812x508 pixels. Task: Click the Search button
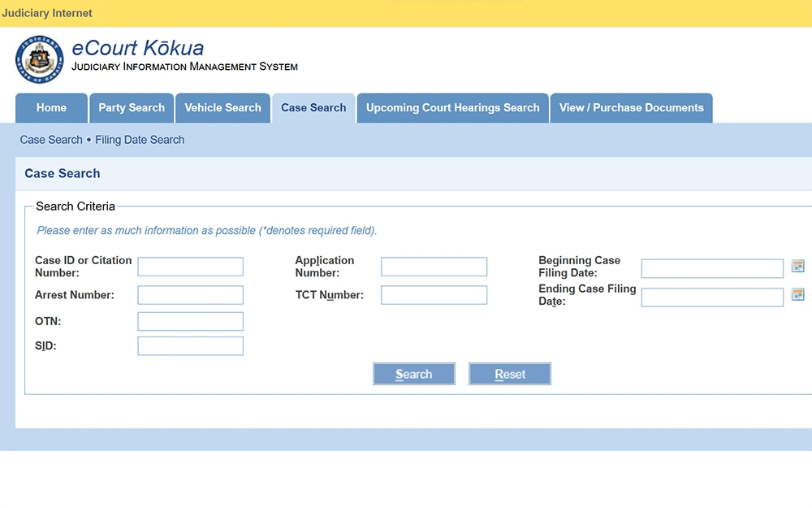click(x=414, y=374)
